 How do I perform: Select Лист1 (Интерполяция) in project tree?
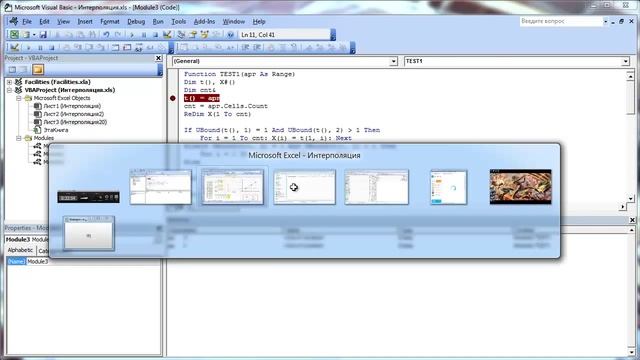tap(72, 106)
